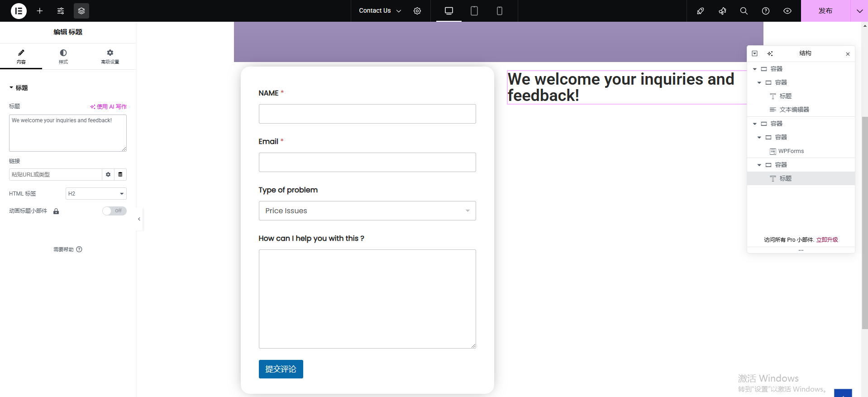Select WPForms in the structure tree

tap(791, 151)
